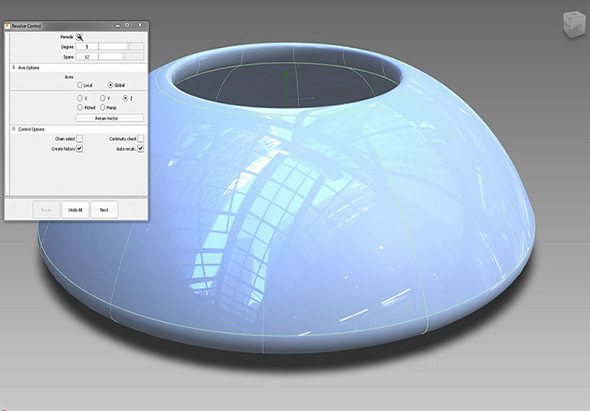Select the Local axes radio button
Screen dimensions: 590x411
pos(80,85)
